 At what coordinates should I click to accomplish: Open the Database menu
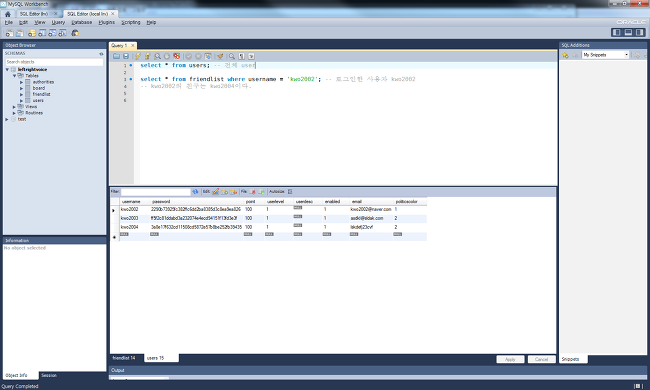[x=82, y=22]
